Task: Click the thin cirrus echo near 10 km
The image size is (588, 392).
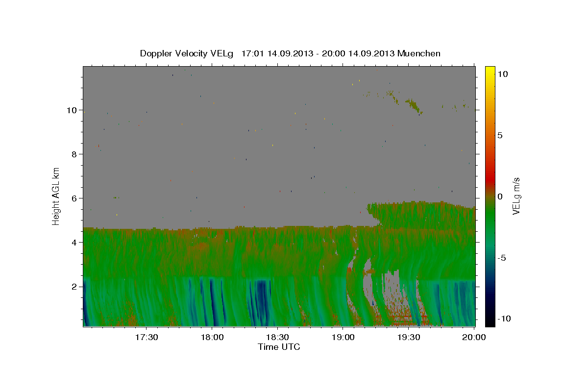Action: [x=414, y=105]
